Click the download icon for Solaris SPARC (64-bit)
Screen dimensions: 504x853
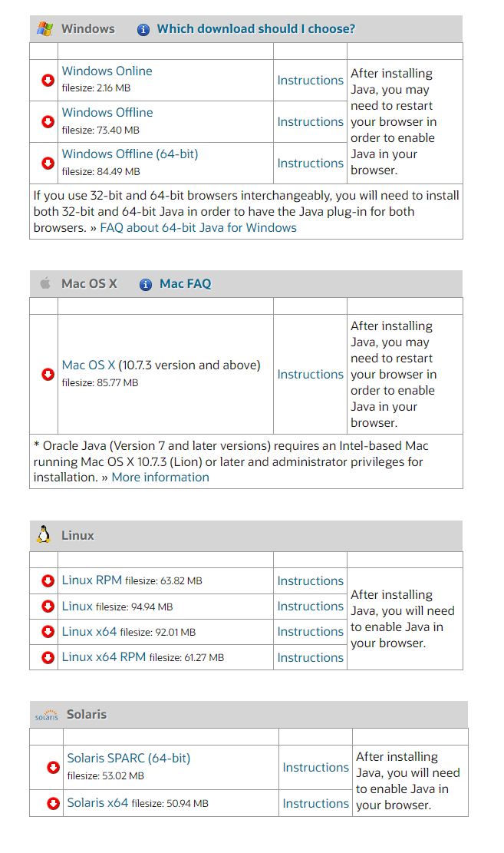[x=53, y=767]
